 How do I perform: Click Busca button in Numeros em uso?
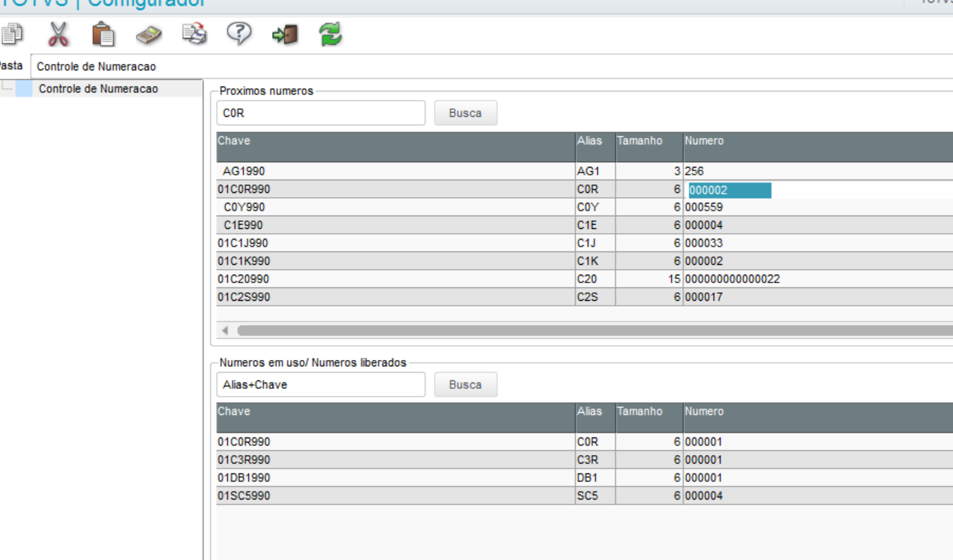click(x=465, y=385)
